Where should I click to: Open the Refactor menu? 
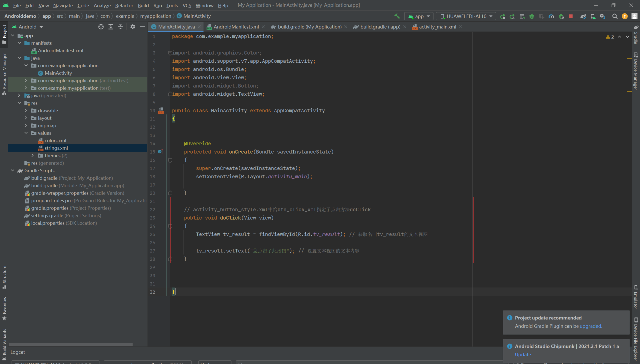[124, 5]
